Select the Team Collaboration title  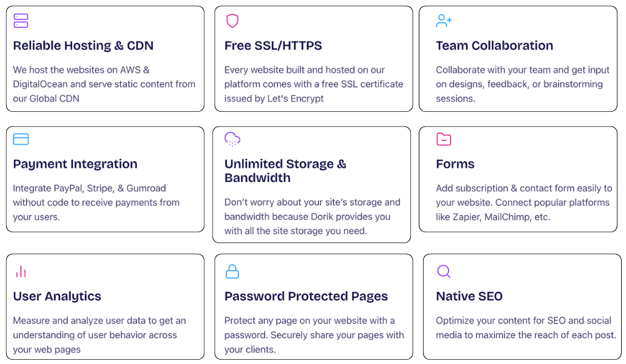[x=494, y=46]
